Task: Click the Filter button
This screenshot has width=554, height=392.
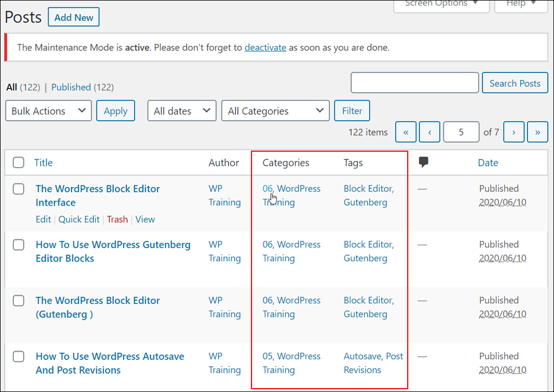Action: pyautogui.click(x=352, y=111)
